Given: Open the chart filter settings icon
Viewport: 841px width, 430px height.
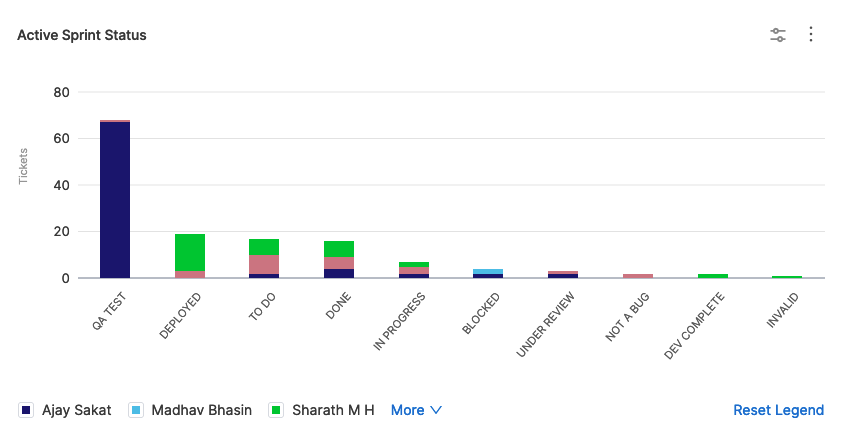Looking at the screenshot, I should tap(778, 35).
